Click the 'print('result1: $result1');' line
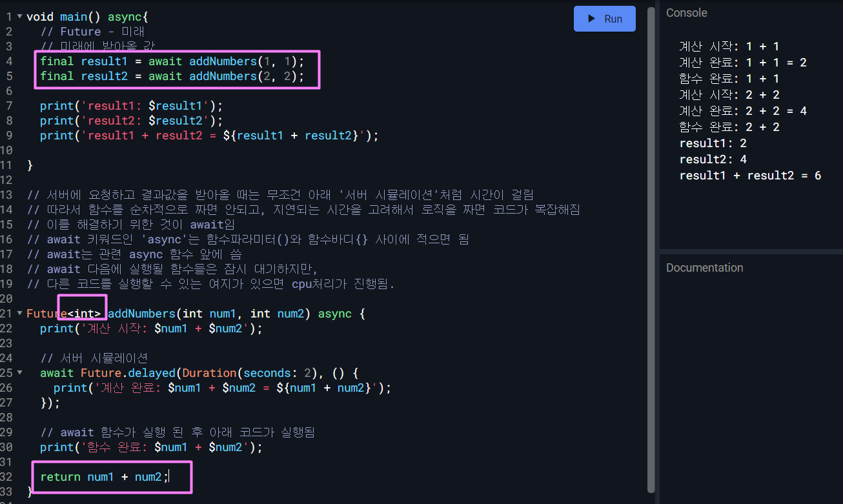Image resolution: width=843 pixels, height=504 pixels. tap(131, 106)
